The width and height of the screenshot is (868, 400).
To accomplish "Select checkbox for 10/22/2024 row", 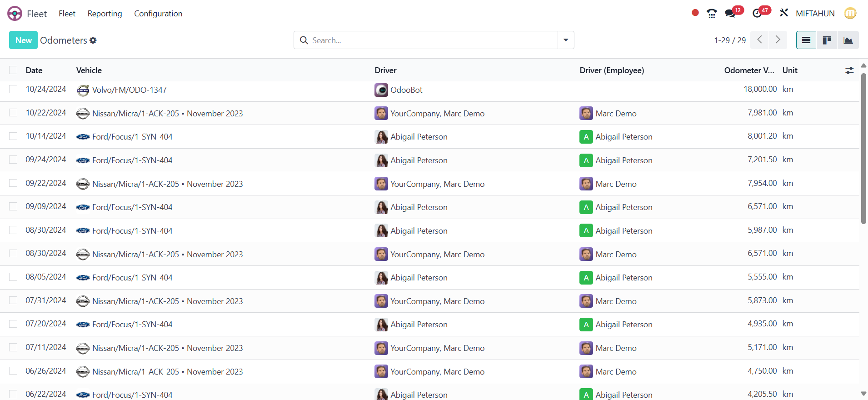I will pos(13,113).
